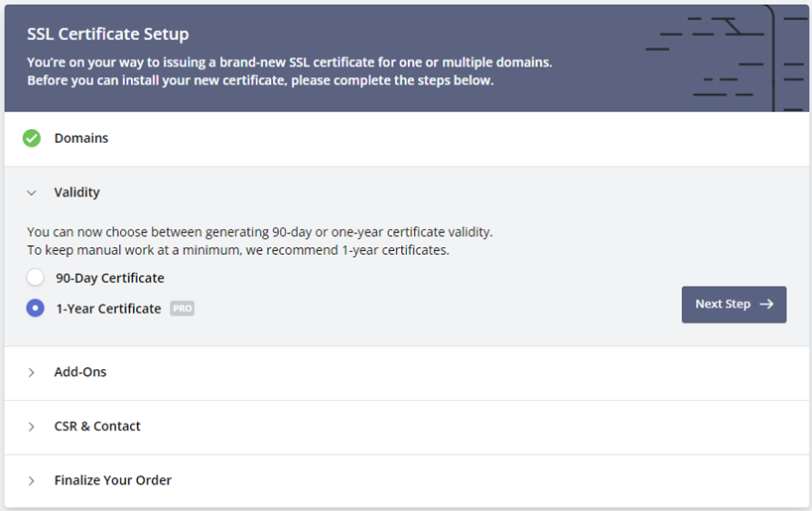Collapse the Validity section chevron
This screenshot has height=511, width=812.
(32, 192)
